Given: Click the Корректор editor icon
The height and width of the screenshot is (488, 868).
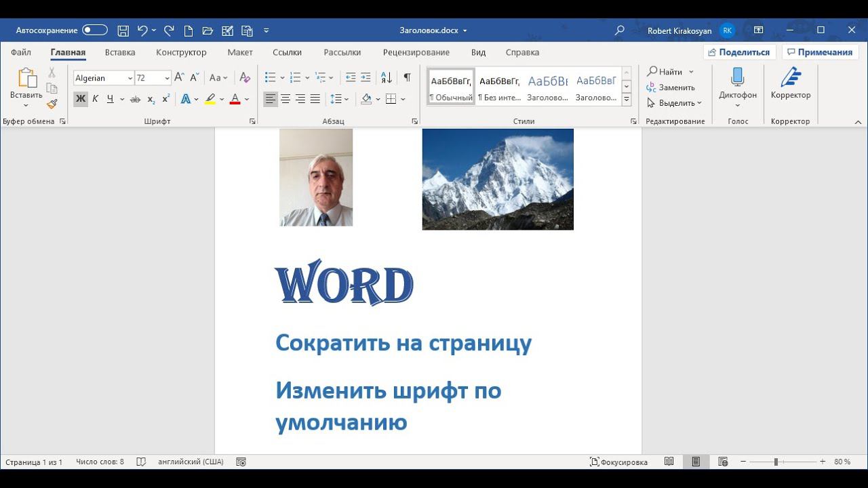Looking at the screenshot, I should (790, 78).
